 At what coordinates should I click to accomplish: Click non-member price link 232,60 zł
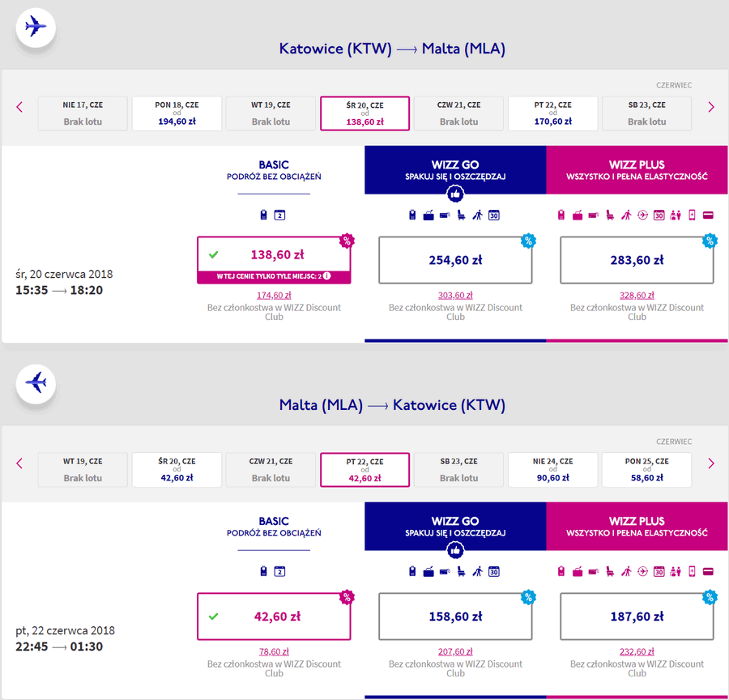coord(637,651)
